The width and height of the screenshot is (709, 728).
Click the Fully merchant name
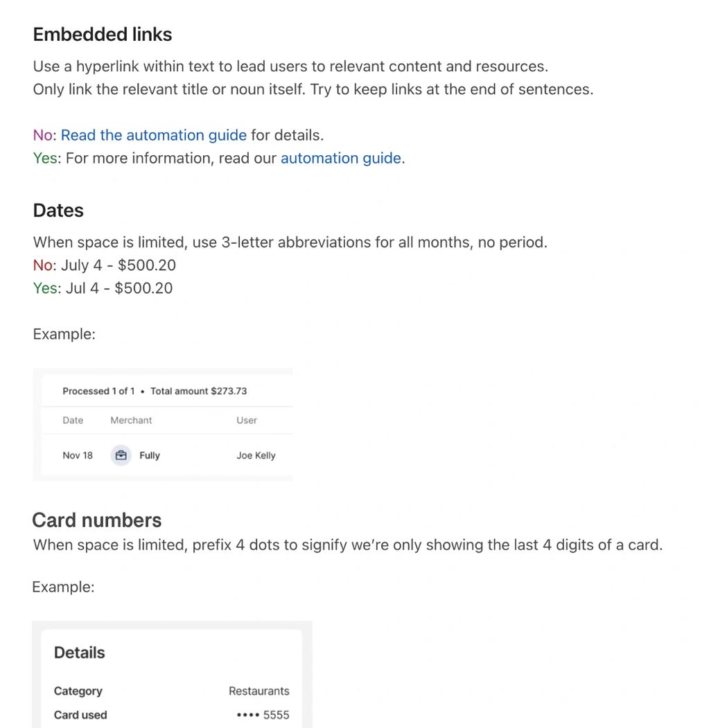(150, 456)
